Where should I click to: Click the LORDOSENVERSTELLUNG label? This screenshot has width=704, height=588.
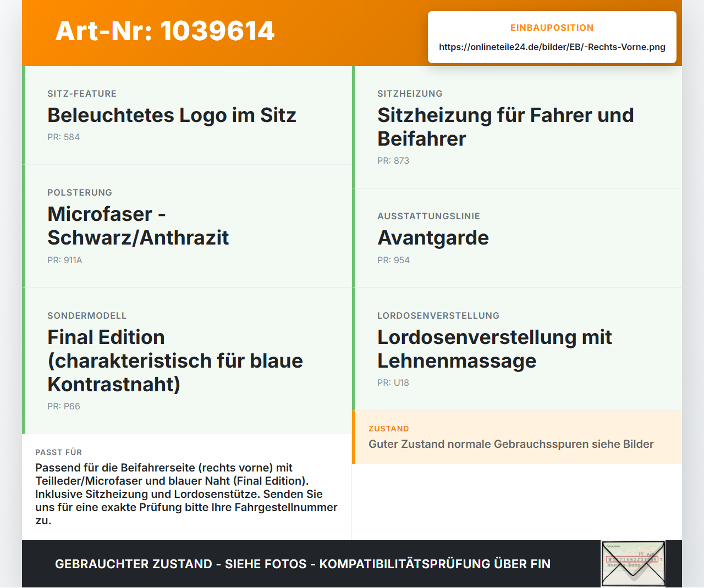point(438,315)
